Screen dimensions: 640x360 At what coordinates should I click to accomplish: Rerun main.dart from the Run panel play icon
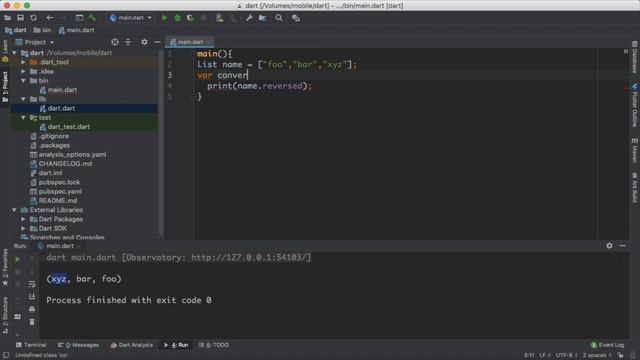pyautogui.click(x=18, y=259)
